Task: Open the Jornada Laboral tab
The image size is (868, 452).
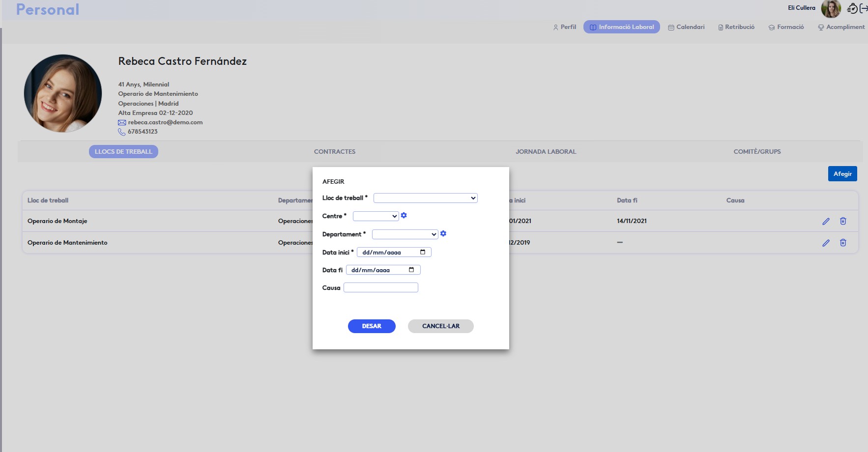Action: [x=546, y=152]
